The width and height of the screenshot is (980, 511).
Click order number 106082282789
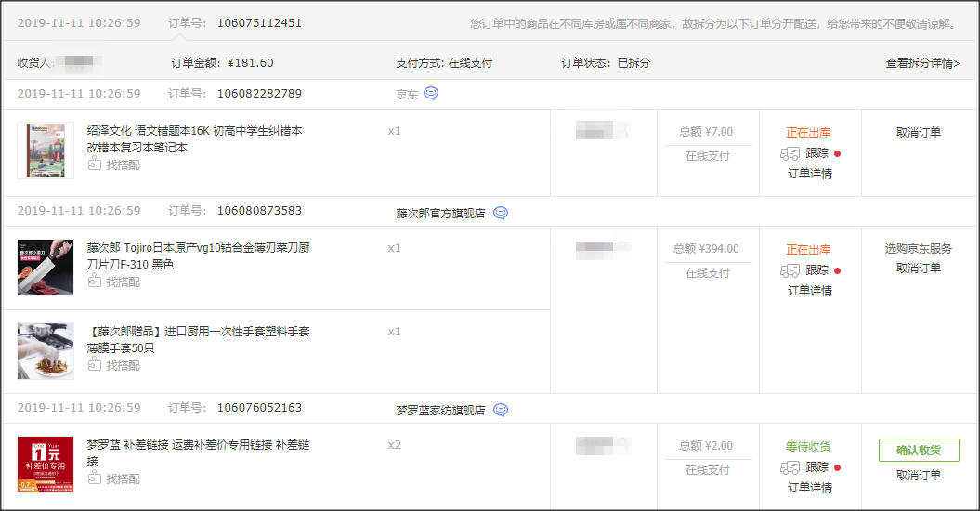(x=259, y=94)
